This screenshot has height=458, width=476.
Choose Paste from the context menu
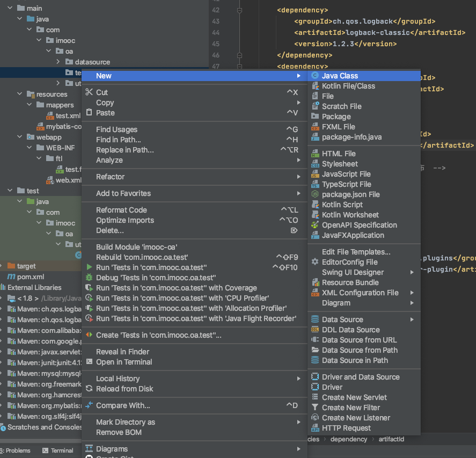point(194,113)
